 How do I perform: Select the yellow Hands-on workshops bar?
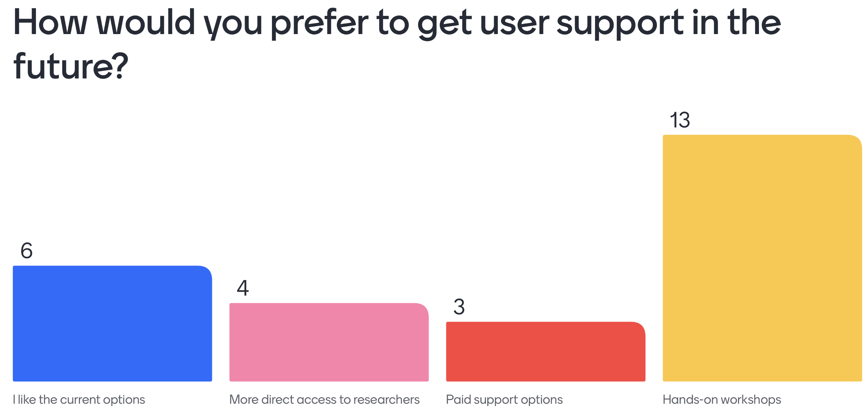point(762,258)
